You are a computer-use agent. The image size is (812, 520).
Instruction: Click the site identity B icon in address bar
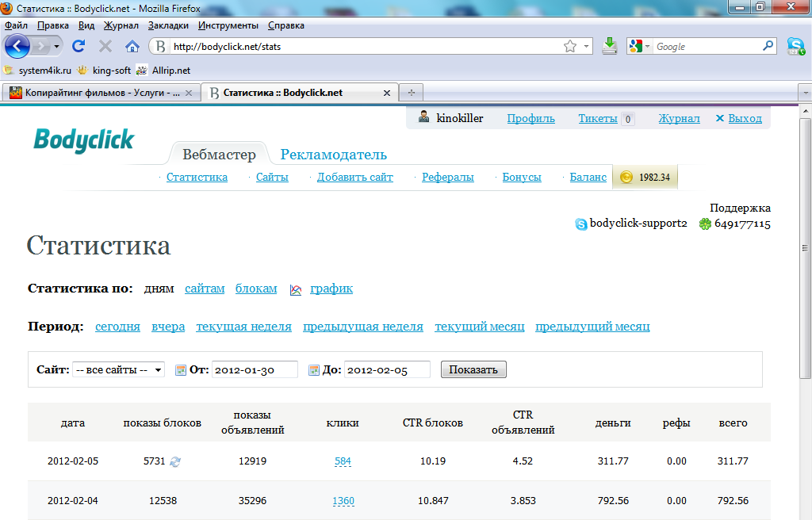[x=160, y=47]
